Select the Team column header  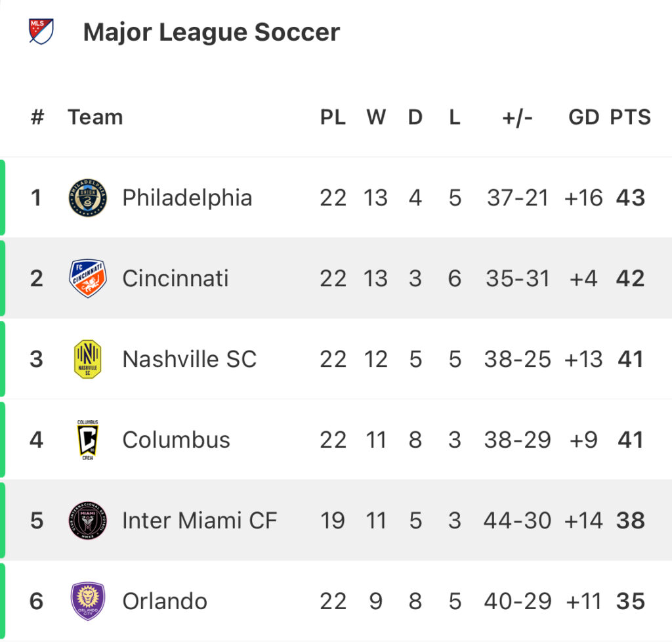(x=95, y=117)
